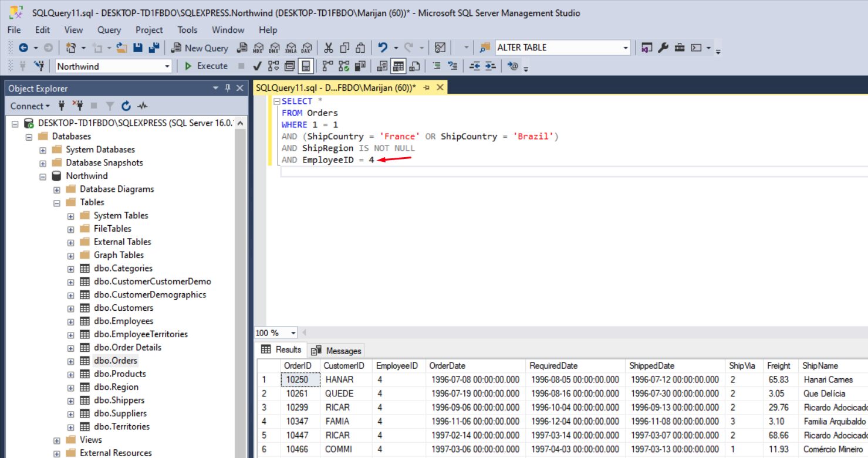The width and height of the screenshot is (868, 458).
Task: Open Activity Monitor pulse icon in Object Explorer
Action: point(143,106)
